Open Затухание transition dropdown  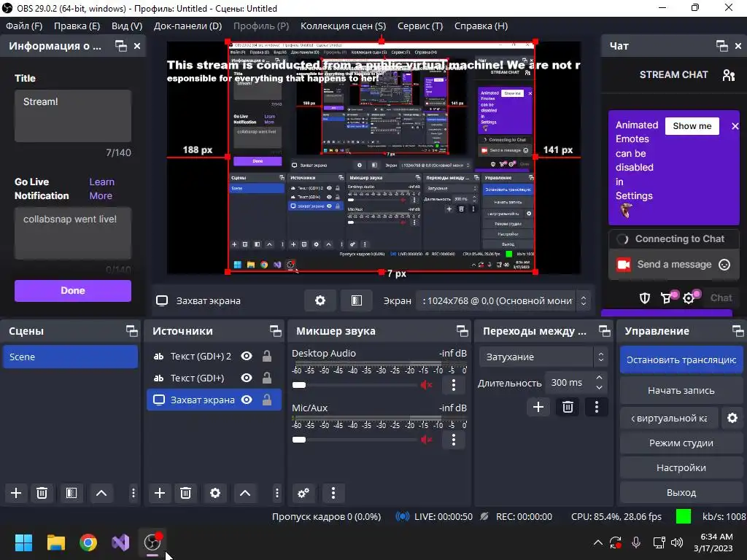pyautogui.click(x=543, y=357)
